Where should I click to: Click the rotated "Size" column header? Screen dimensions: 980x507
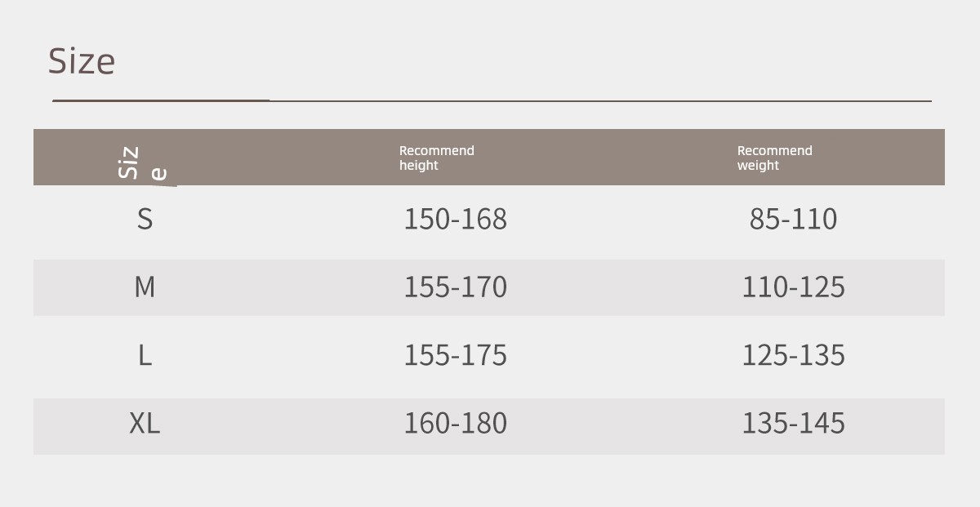[130, 162]
